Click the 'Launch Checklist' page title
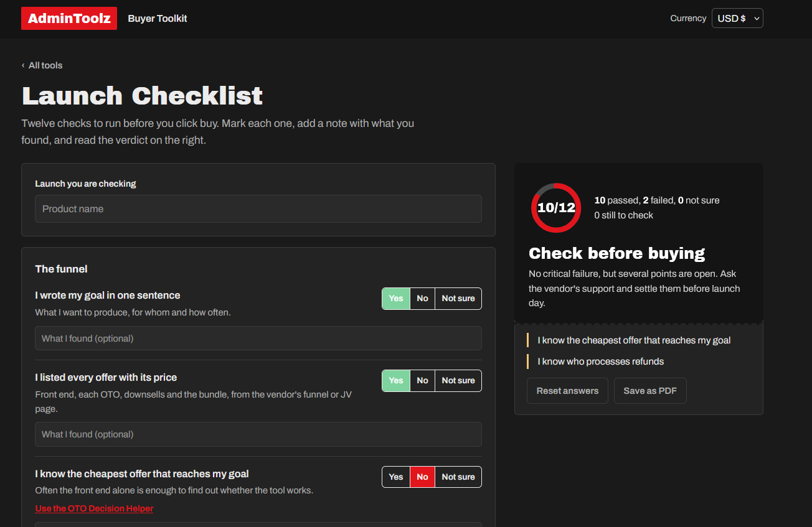The width and height of the screenshot is (812, 527). (x=142, y=96)
